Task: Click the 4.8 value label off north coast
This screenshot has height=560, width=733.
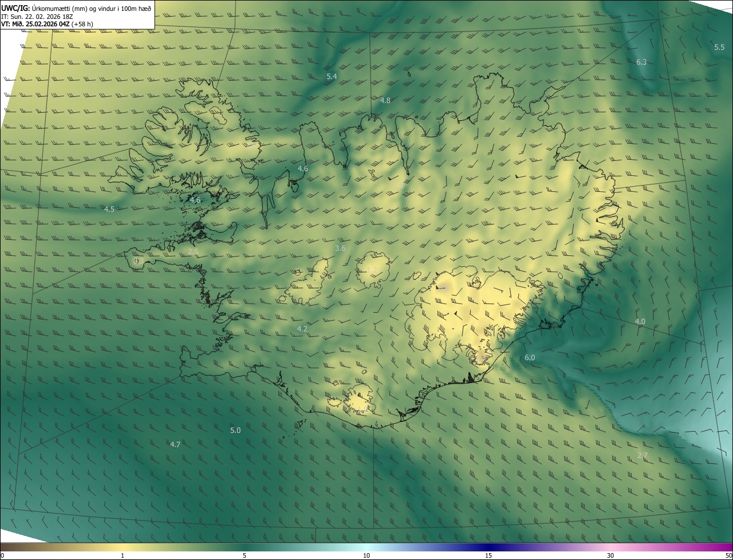Action: click(x=385, y=100)
